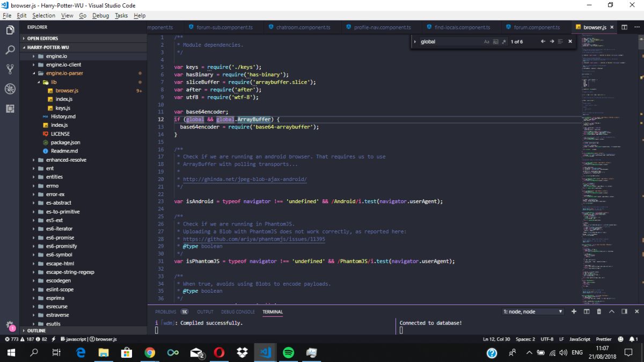Change the end of line sequence LF

tap(561, 339)
